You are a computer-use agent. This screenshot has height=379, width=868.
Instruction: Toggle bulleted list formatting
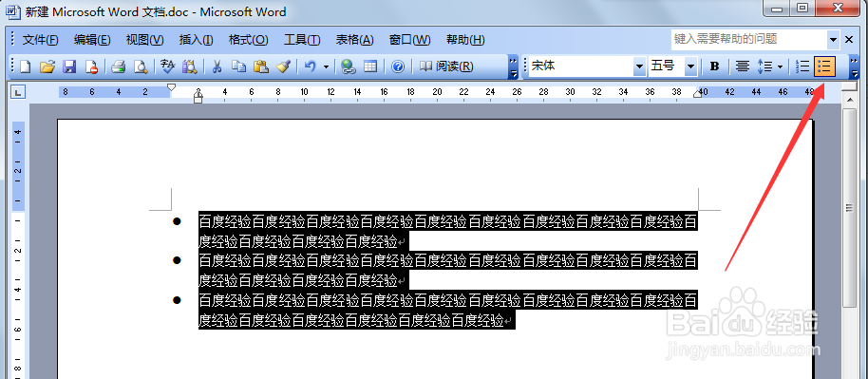tap(824, 67)
